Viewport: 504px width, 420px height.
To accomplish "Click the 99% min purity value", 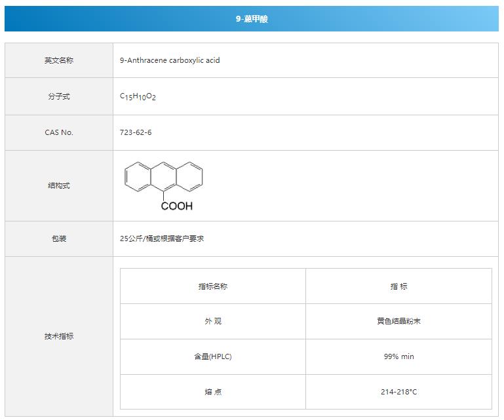I will click(398, 357).
